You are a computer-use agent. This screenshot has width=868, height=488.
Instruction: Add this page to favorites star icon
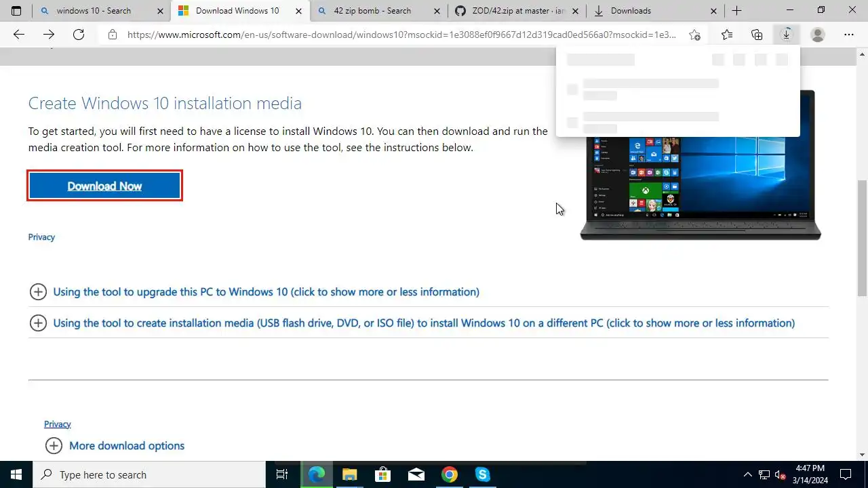click(694, 35)
